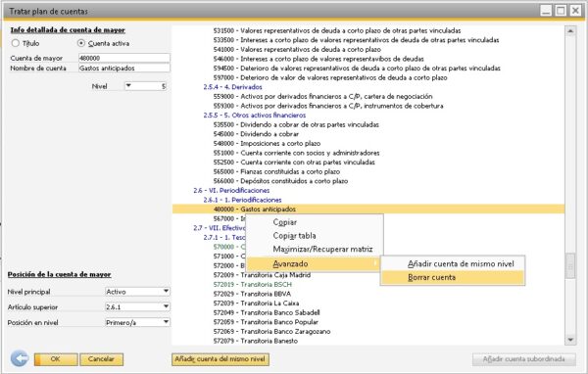The width and height of the screenshot is (588, 374).
Task: Click Añadir cuenta del mismo nivel button
Action: (x=220, y=359)
